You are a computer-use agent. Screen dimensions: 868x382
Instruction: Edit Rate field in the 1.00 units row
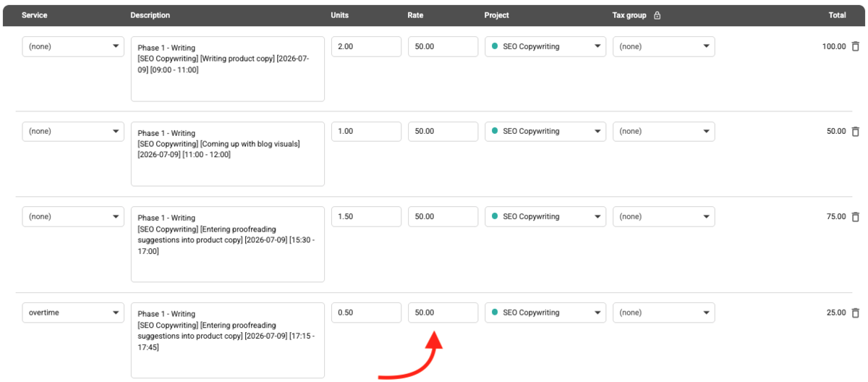[443, 132]
